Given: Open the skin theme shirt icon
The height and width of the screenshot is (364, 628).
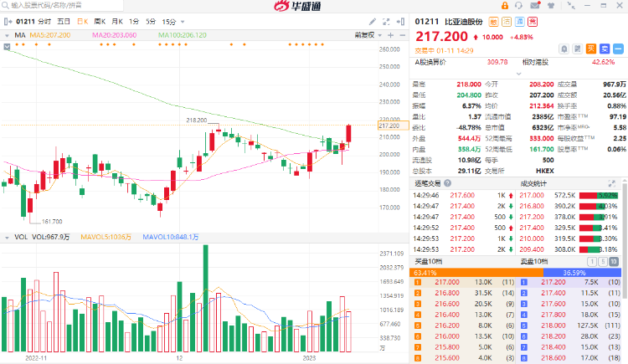Looking at the screenshot, I should 551,5.
